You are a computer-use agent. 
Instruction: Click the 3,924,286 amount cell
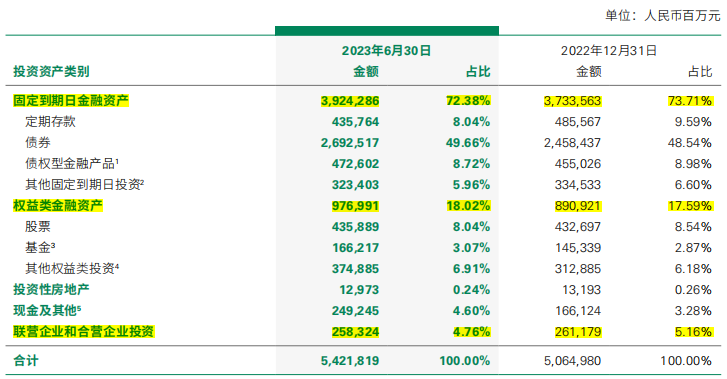(350, 101)
